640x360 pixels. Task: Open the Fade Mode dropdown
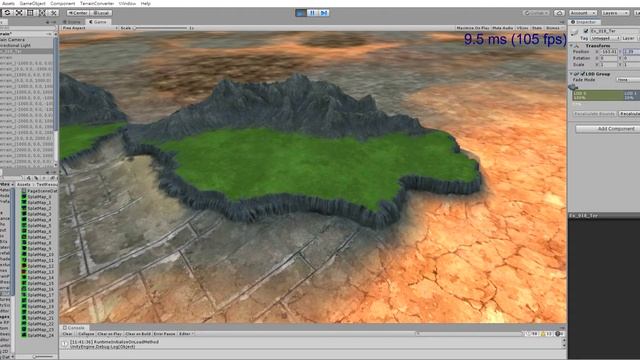tap(628, 80)
